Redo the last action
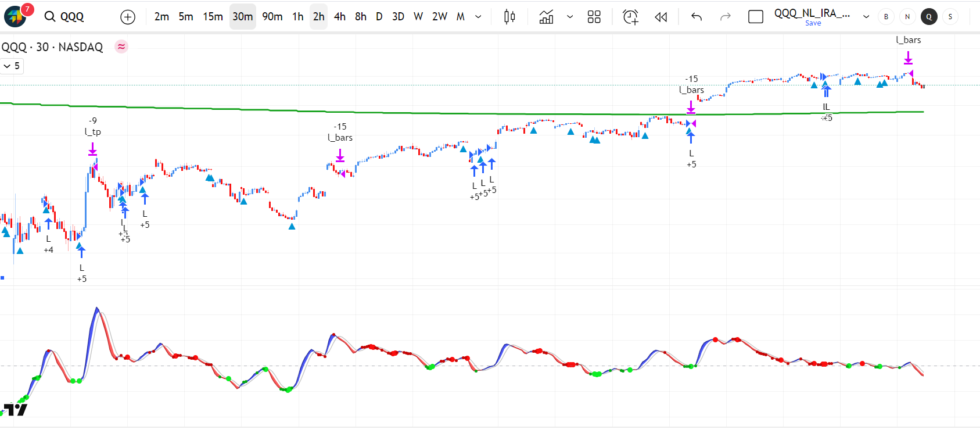The width and height of the screenshot is (980, 433). 726,17
